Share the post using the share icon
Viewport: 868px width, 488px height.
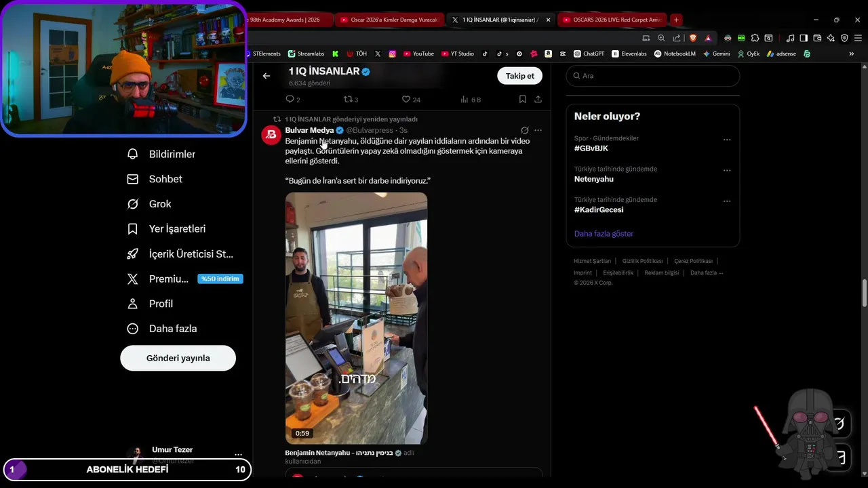[x=538, y=99]
